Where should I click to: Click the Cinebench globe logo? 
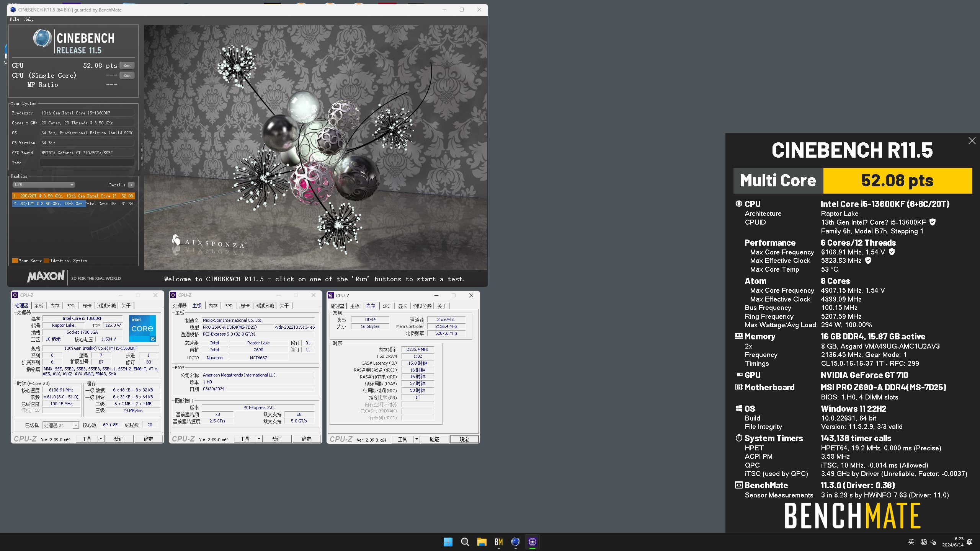[42, 38]
